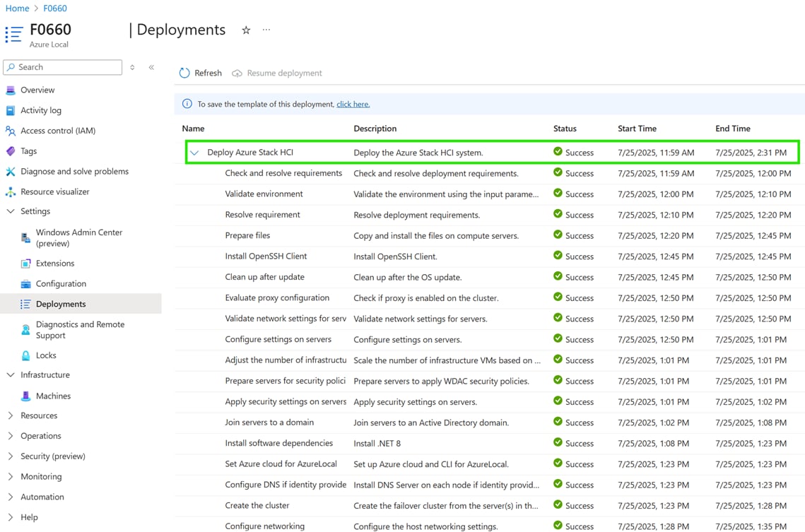Click the Refresh button label
Viewport: 805px width, 532px height.
coord(208,73)
